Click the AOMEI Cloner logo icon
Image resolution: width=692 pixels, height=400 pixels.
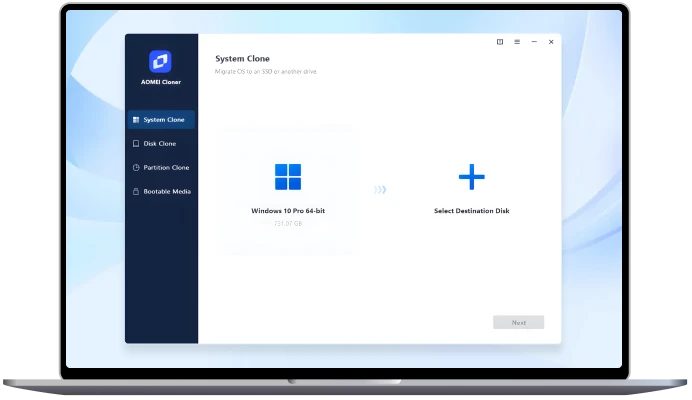click(160, 61)
